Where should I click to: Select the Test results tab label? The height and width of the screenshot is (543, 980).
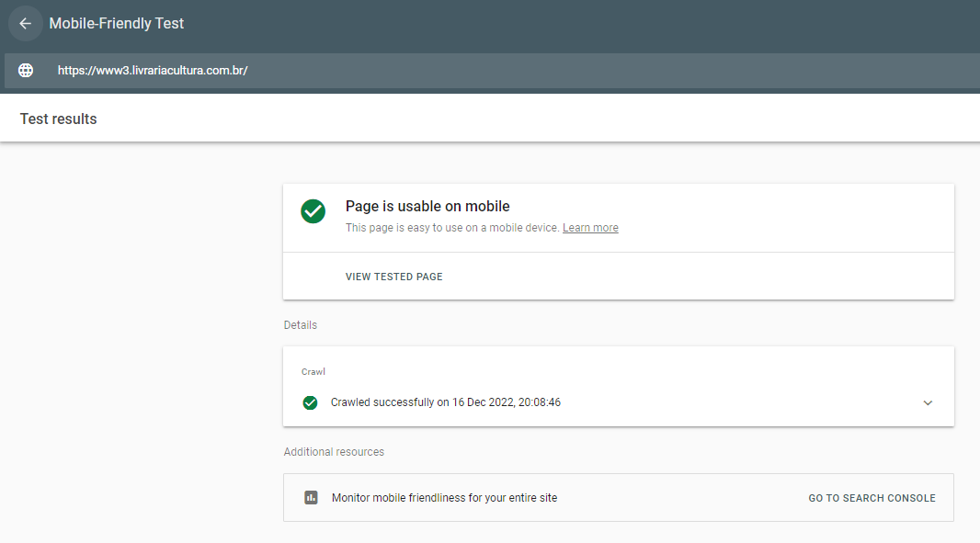(x=58, y=119)
